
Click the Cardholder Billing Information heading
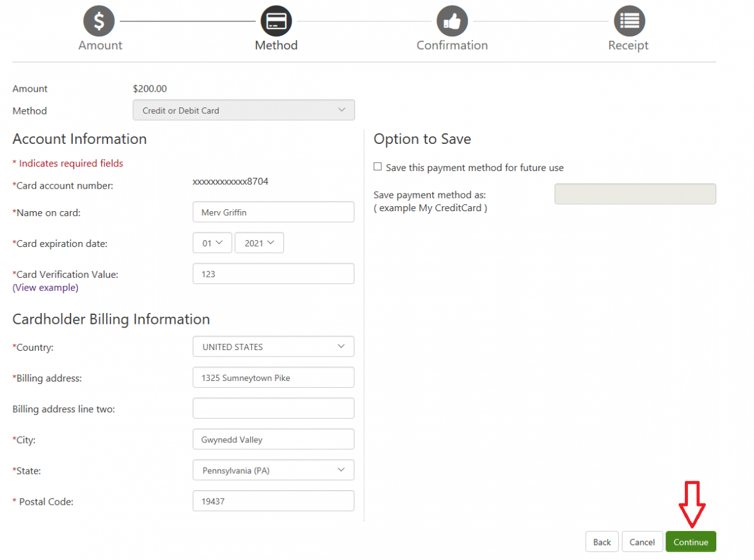point(111,319)
